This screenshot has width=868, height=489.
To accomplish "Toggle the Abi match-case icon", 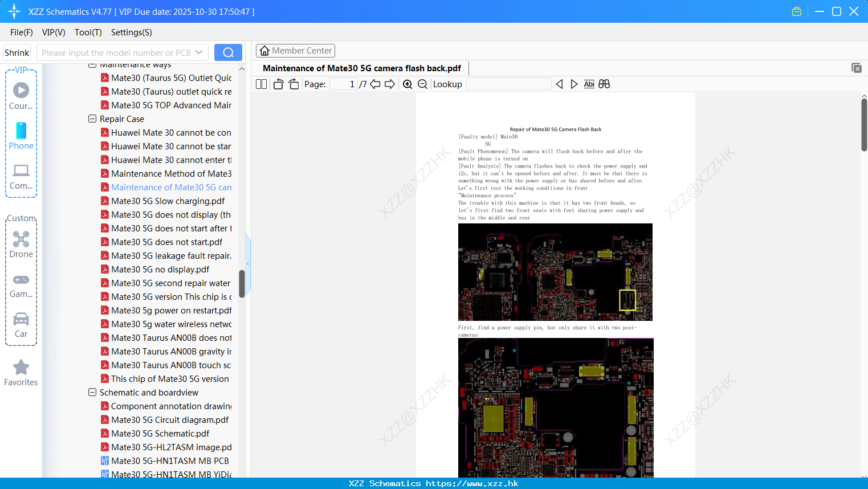I will [x=589, y=84].
